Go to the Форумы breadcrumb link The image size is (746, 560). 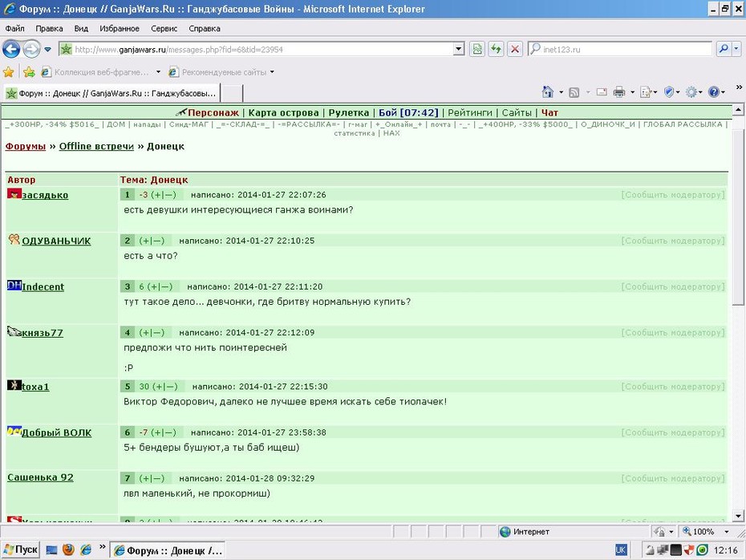coord(25,146)
